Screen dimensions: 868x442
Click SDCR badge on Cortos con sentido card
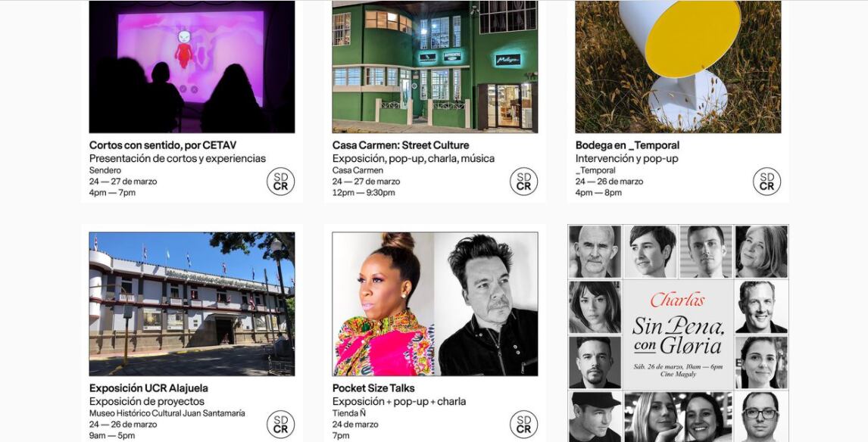281,182
